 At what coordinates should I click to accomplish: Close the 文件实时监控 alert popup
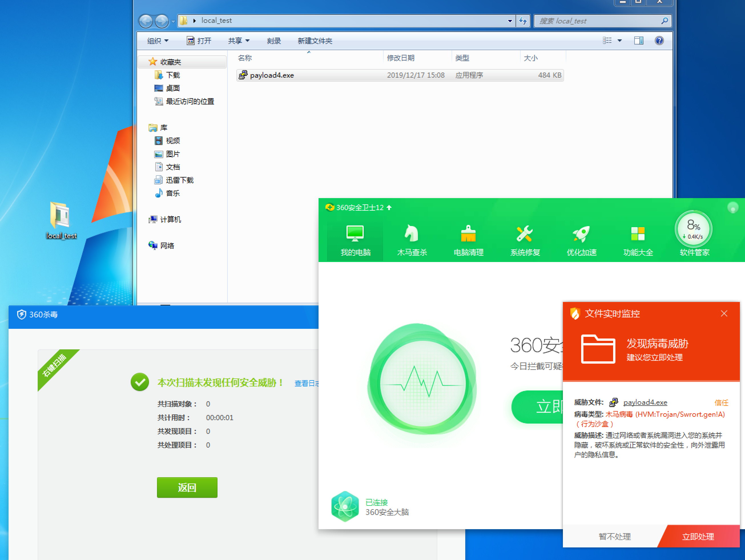tap(724, 313)
